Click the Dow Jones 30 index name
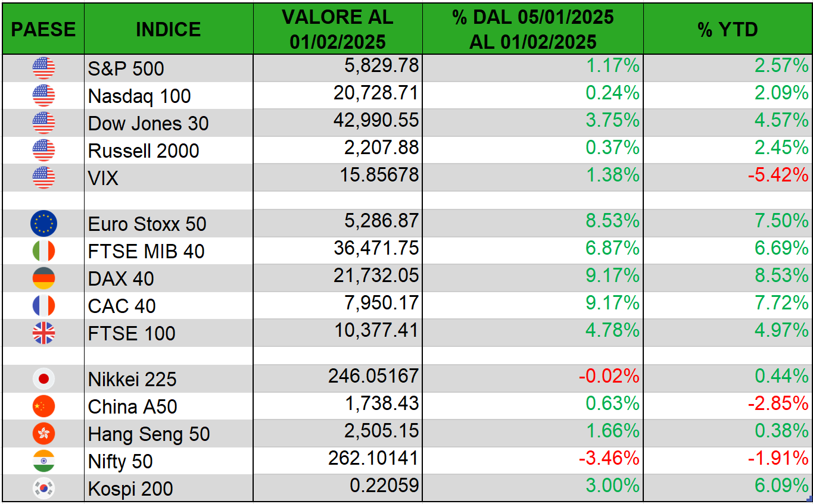This screenshot has height=504, width=813. pos(148,124)
